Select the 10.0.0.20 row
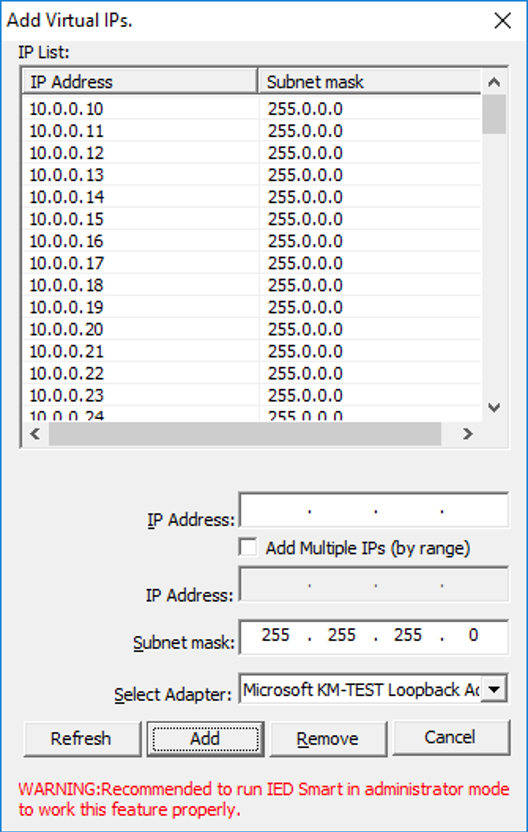The width and height of the screenshot is (528, 832). point(252,330)
